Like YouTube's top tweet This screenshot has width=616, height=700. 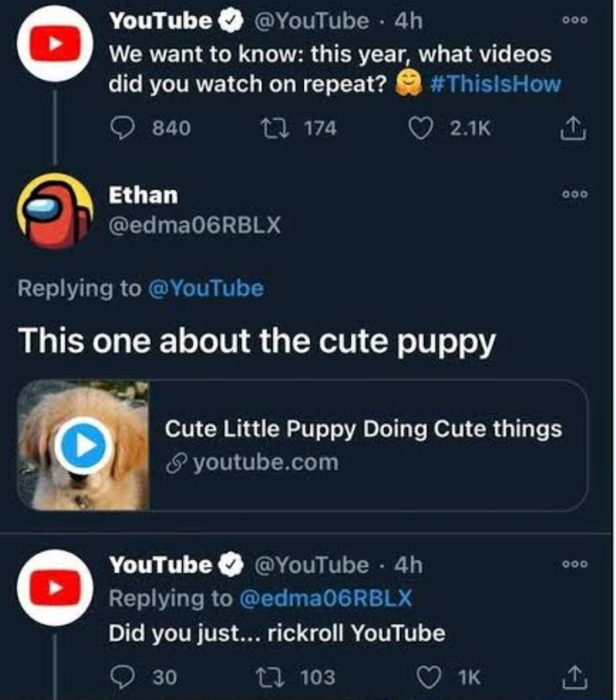click(419, 129)
